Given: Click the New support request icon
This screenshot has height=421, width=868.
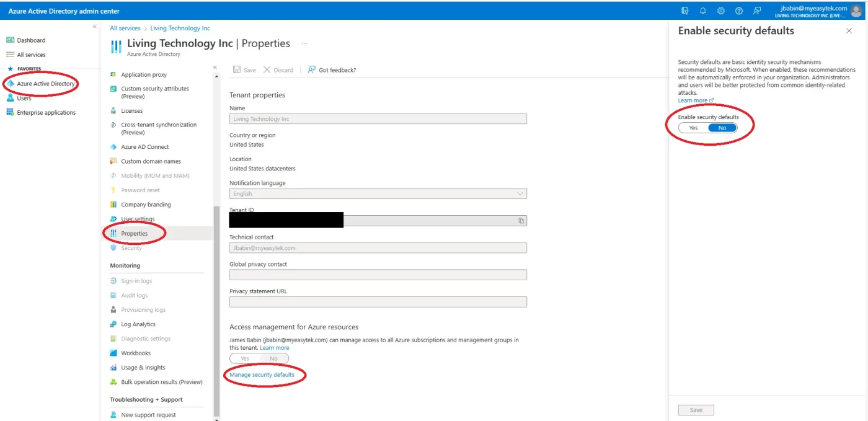Looking at the screenshot, I should (113, 415).
